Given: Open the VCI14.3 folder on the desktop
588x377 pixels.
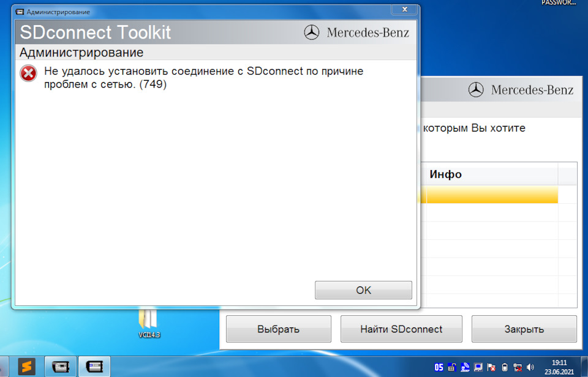Looking at the screenshot, I should [149, 323].
